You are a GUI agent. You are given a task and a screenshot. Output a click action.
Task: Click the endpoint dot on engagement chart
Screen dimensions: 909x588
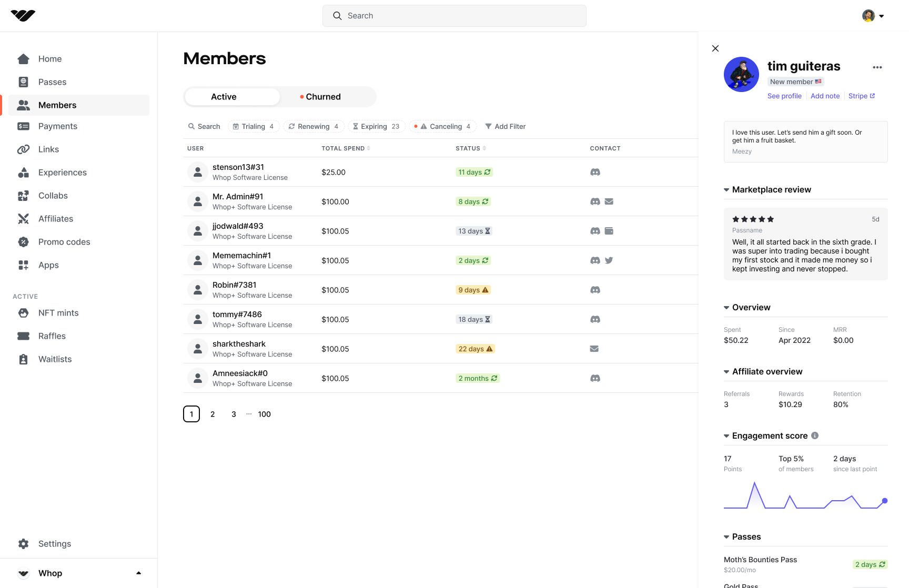(885, 501)
